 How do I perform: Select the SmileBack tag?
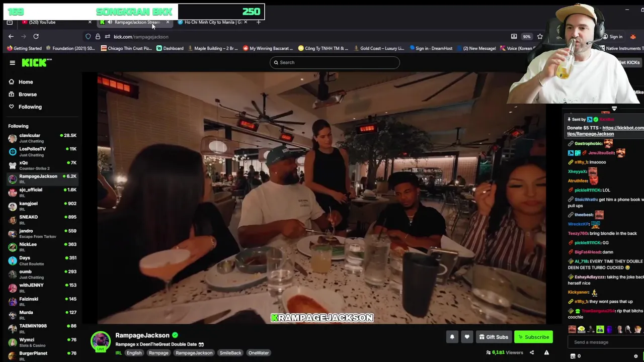[230, 353]
